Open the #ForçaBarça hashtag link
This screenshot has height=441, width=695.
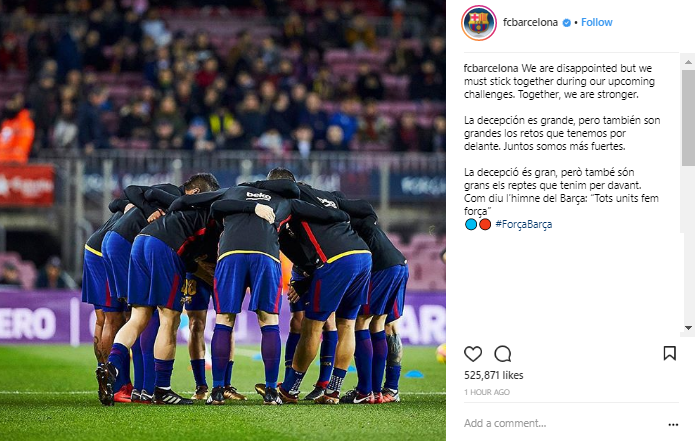pos(523,224)
